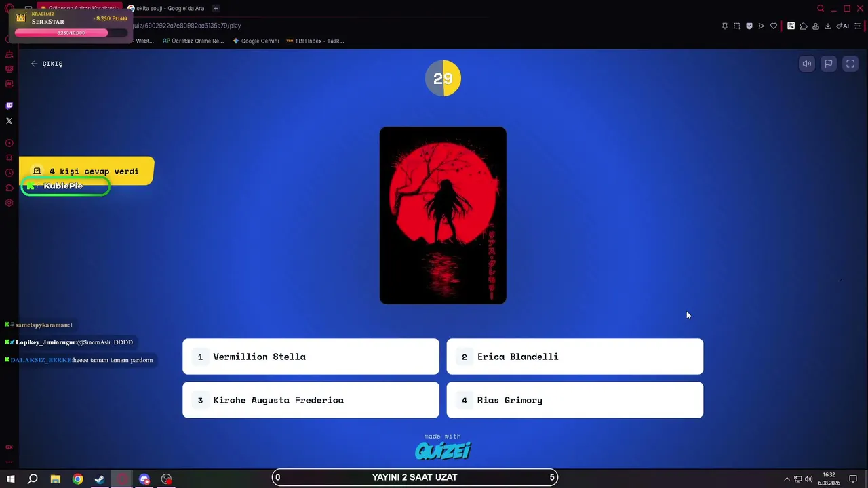Click the SerkStar points progress bar
Screen dimensions: 868x488
point(71,33)
